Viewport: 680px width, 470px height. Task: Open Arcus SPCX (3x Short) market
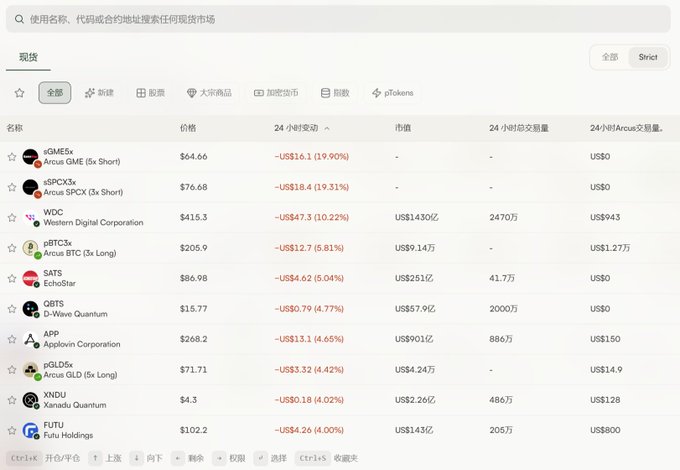(83, 192)
